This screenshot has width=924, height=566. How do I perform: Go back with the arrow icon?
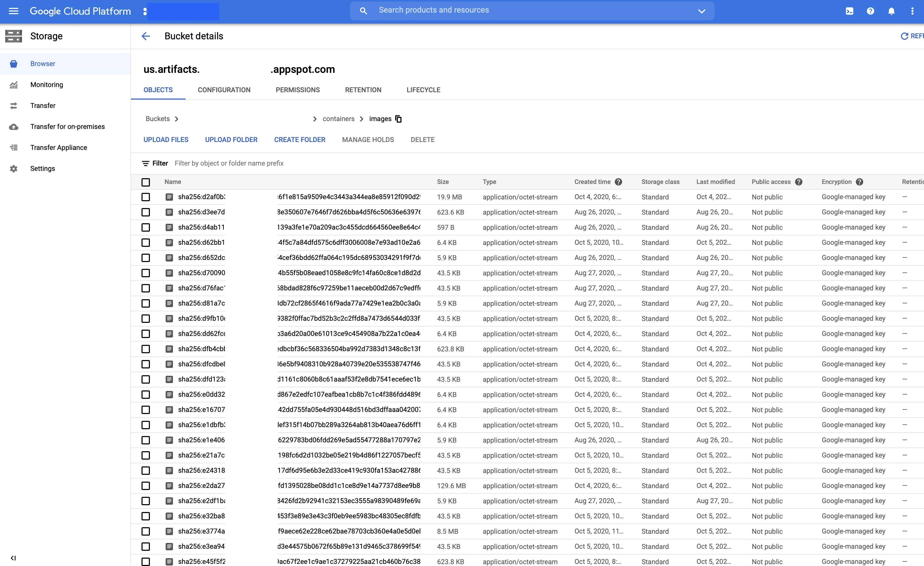[x=145, y=36]
